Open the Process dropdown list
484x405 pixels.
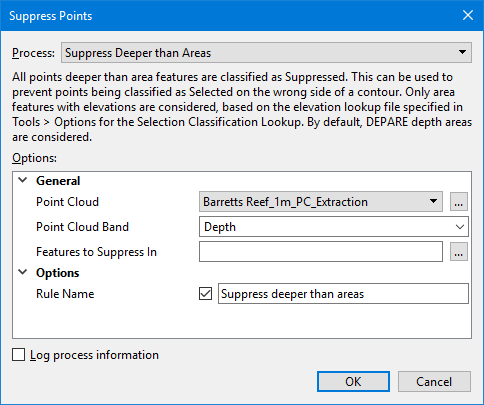click(266, 53)
